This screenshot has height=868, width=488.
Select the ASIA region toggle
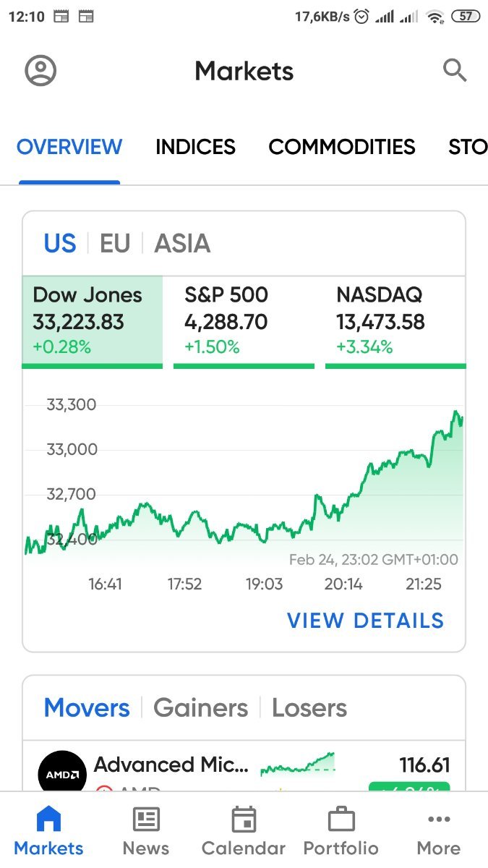tap(182, 244)
